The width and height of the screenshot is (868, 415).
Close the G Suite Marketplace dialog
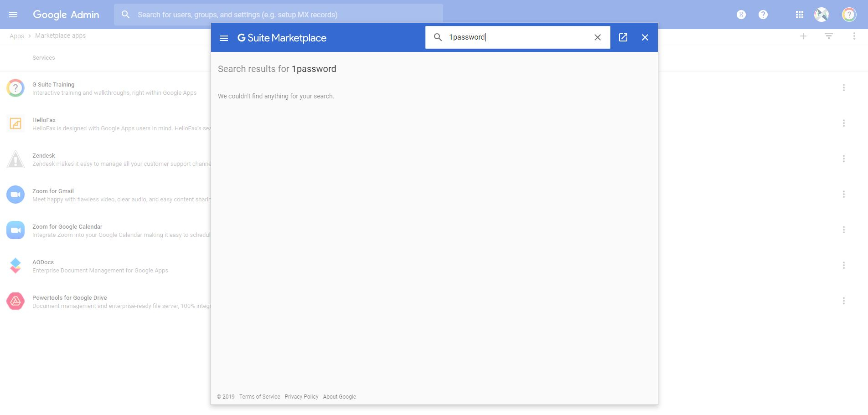pyautogui.click(x=645, y=37)
